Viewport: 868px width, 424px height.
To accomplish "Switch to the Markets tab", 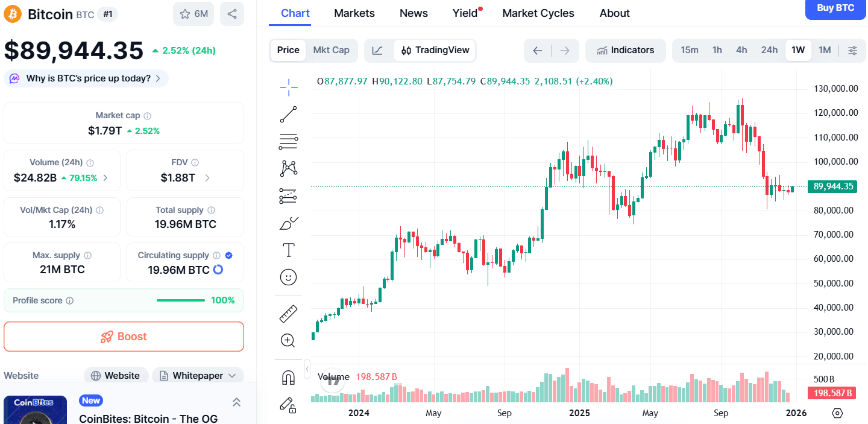I will click(354, 13).
